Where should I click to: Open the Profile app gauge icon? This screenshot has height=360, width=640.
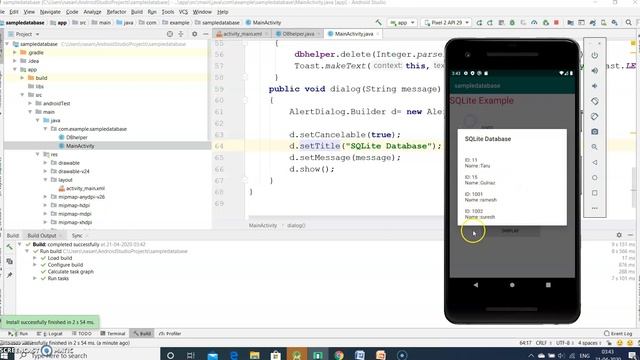tap(534, 22)
